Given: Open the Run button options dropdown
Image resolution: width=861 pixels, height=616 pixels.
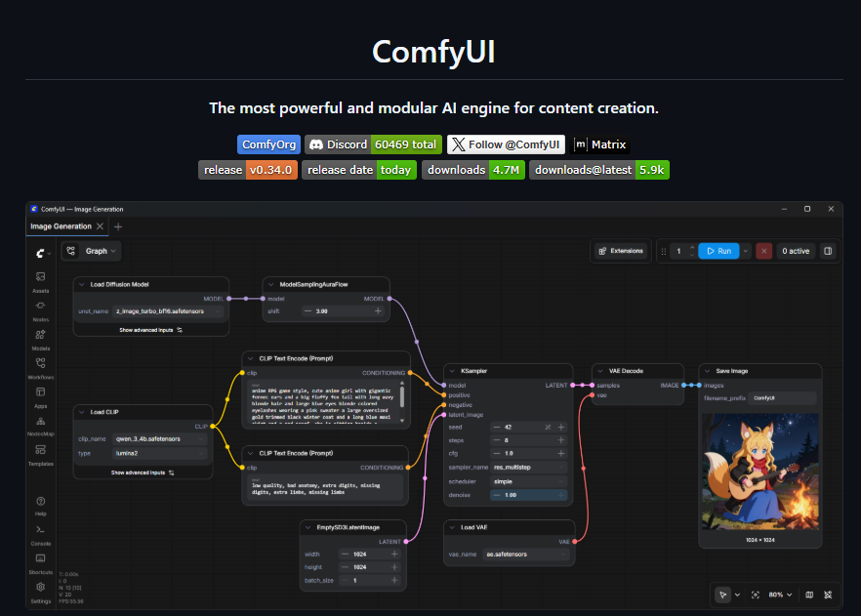Looking at the screenshot, I should [745, 251].
